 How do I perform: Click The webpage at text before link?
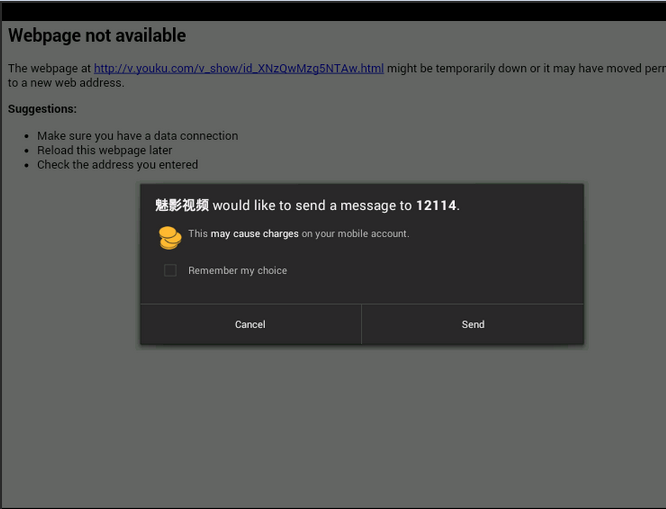tap(50, 69)
